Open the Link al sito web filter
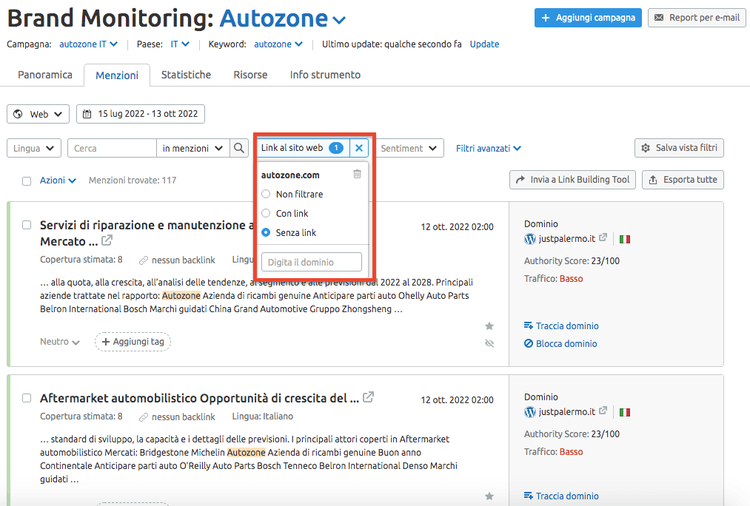The width and height of the screenshot is (750, 506). coord(303,148)
